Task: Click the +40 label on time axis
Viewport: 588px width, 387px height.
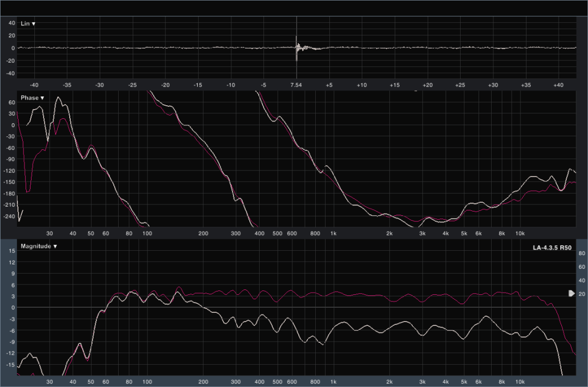Action: [x=558, y=85]
